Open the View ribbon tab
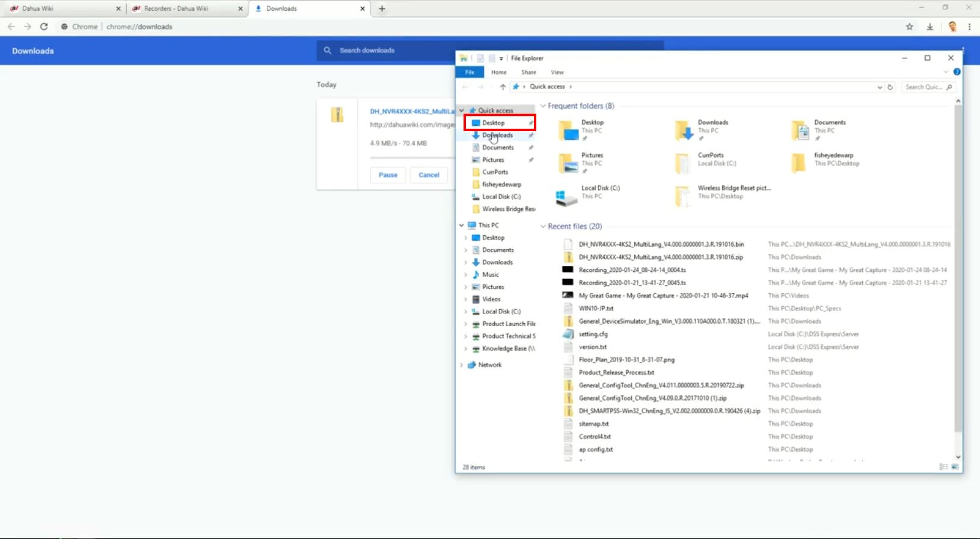980x539 pixels. coord(557,72)
